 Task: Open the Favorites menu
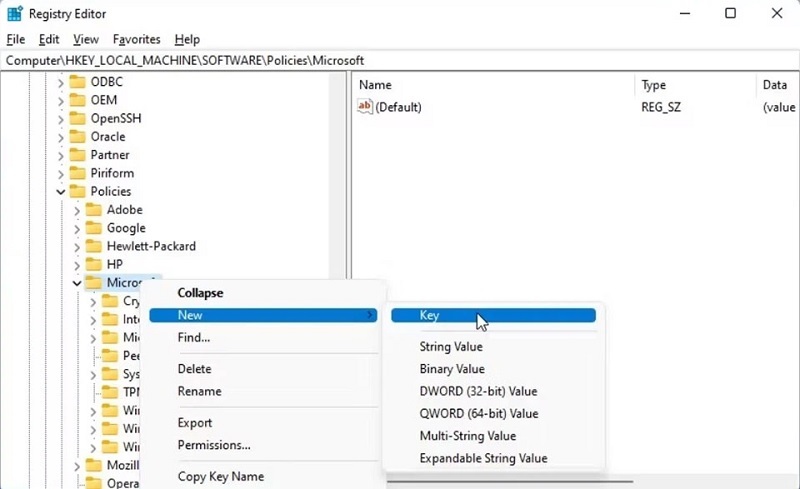pos(136,39)
